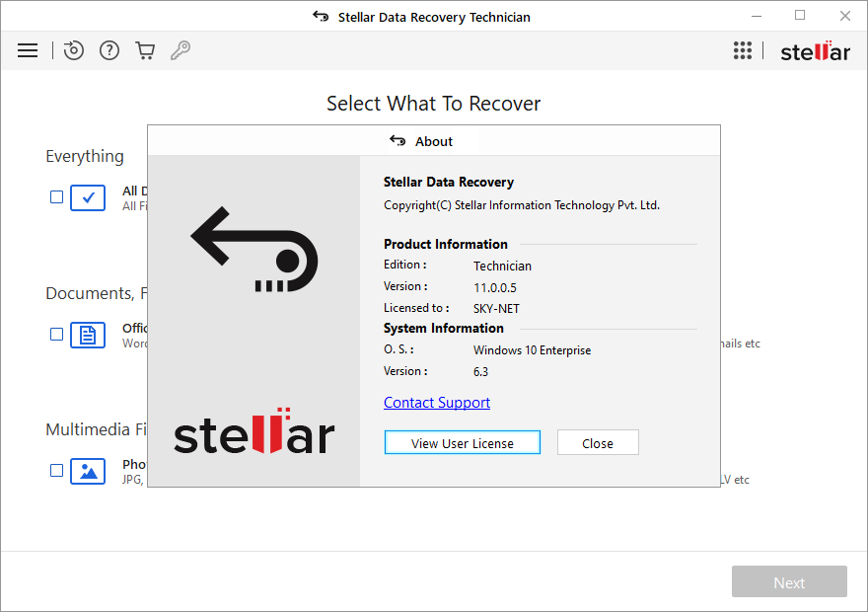
Task: Click the key activation icon
Action: click(x=181, y=50)
